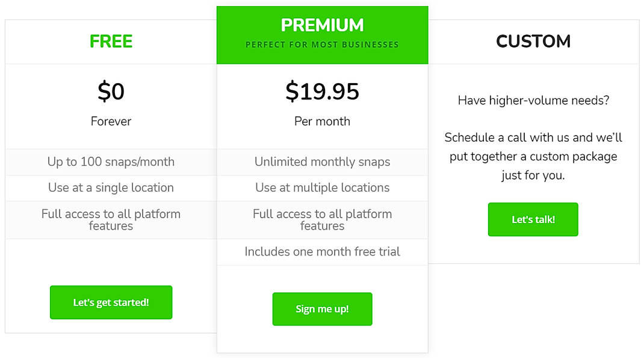Click the PREMIUM plan header
This screenshot has width=644, height=358.
pyautogui.click(x=322, y=25)
